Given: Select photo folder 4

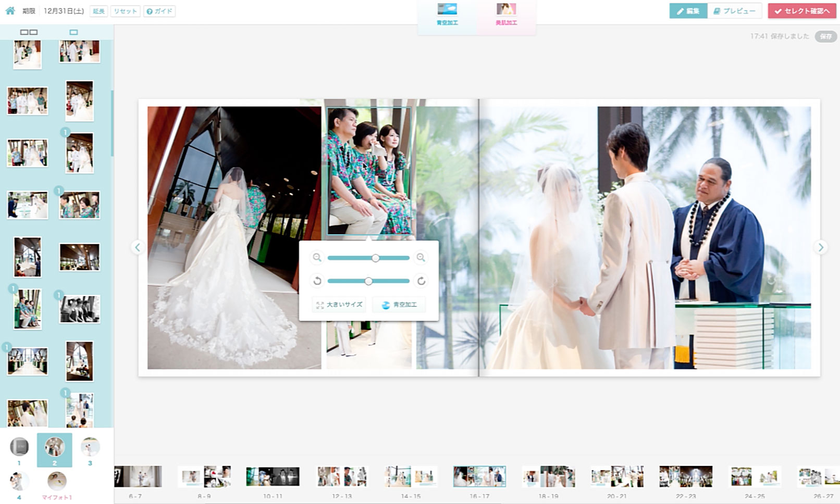Looking at the screenshot, I should (x=19, y=486).
